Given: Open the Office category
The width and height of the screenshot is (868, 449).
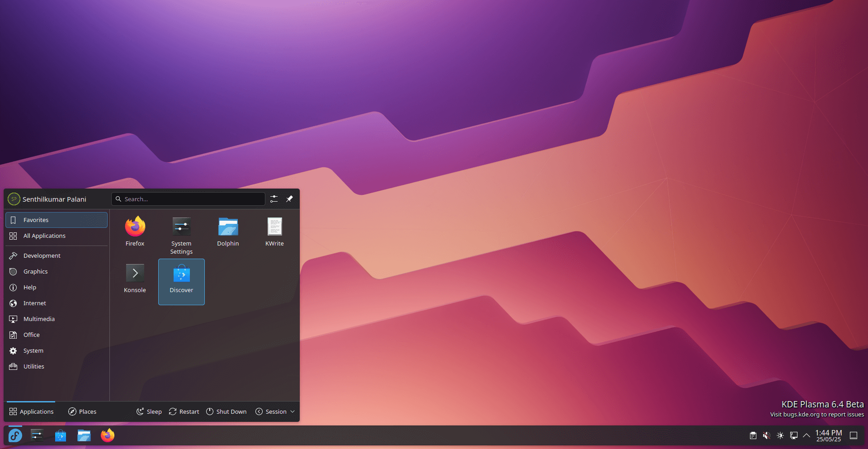Looking at the screenshot, I should tap(57, 335).
